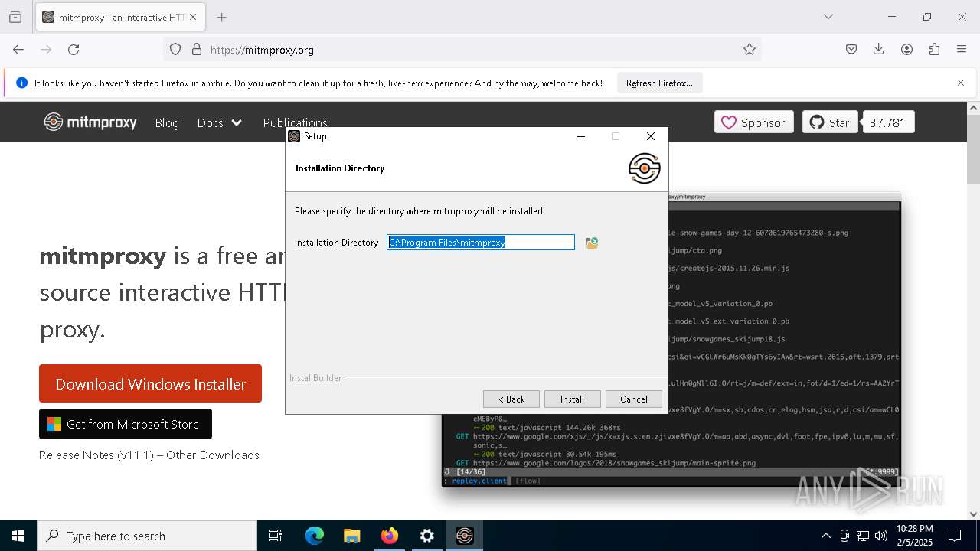Open Release Notes (v11.1) link
This screenshot has height=551, width=980.
pyautogui.click(x=97, y=455)
